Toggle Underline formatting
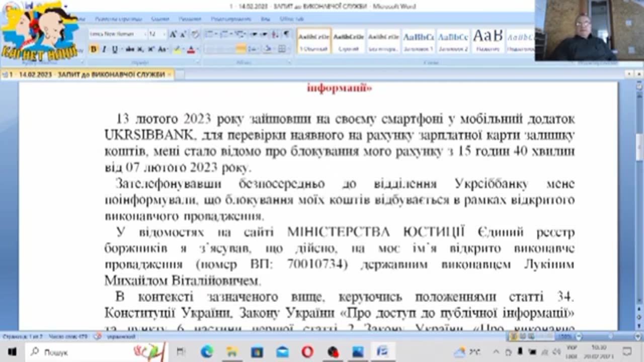 (x=115, y=49)
